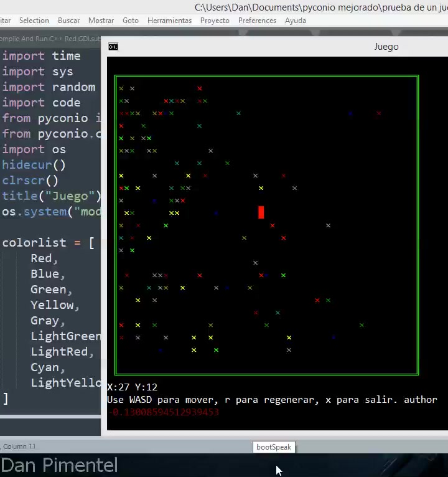
Task: Click the 'LightYello' list entry in code
Action: pyautogui.click(x=66, y=383)
